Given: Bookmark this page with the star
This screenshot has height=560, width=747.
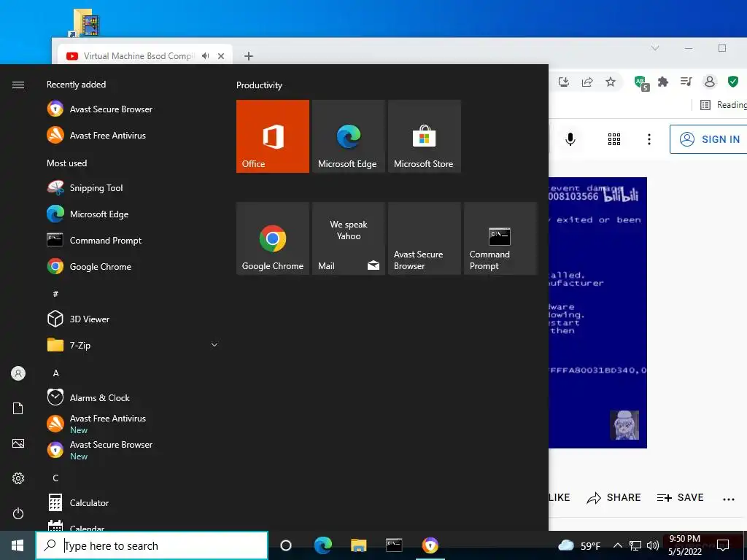Looking at the screenshot, I should tap(611, 82).
